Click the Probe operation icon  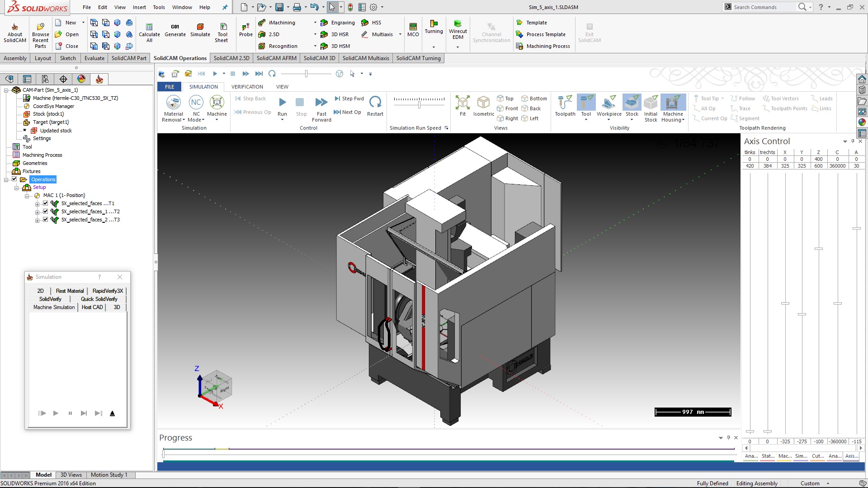tap(245, 30)
